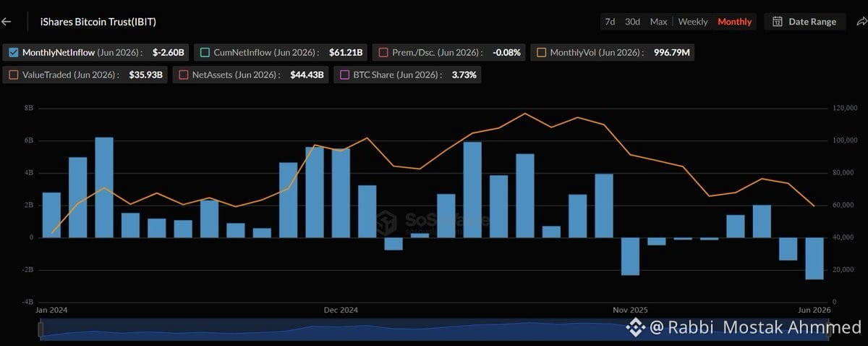Click the $-2.60B net inflow value
Image resolution: width=868 pixels, height=346 pixels.
pyautogui.click(x=169, y=52)
